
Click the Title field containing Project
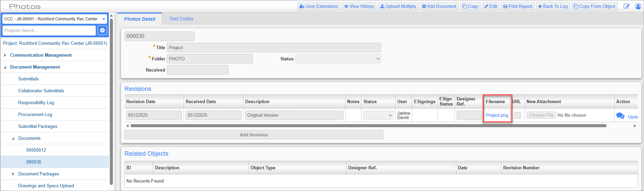[274, 47]
